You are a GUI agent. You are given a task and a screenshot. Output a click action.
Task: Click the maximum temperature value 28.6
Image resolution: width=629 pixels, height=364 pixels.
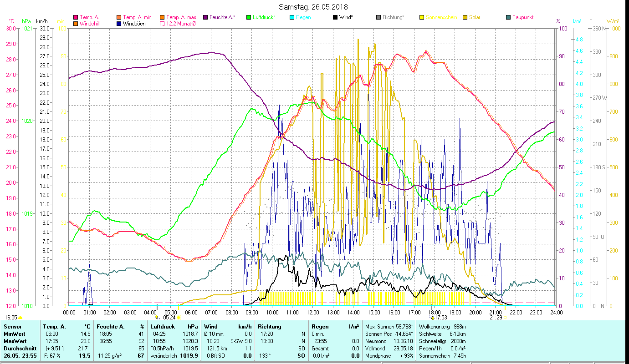click(x=85, y=341)
